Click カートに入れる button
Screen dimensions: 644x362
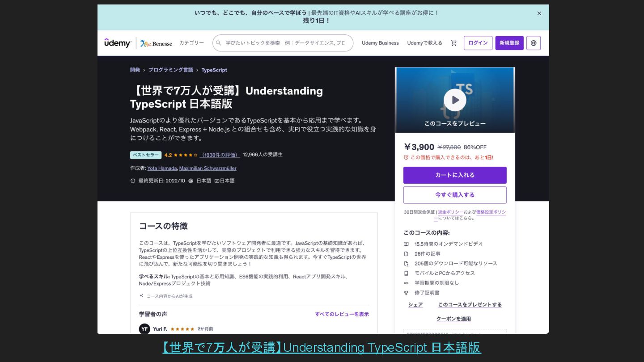click(455, 175)
